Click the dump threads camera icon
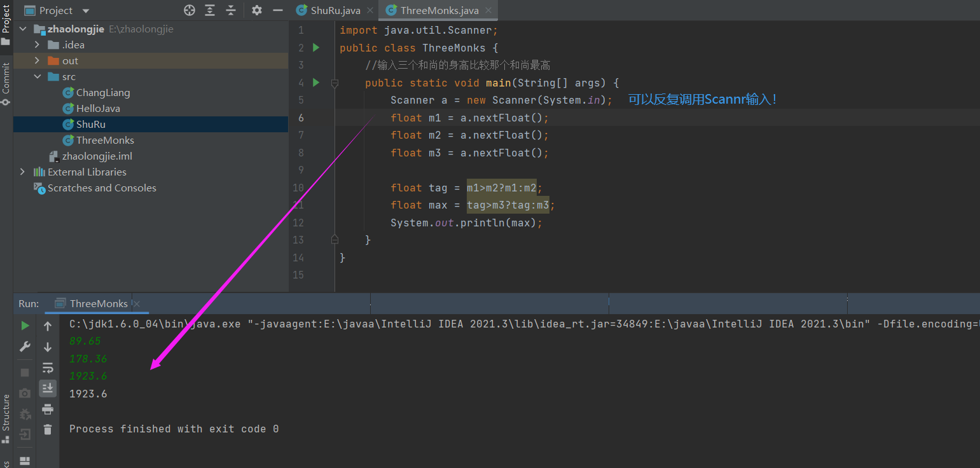The image size is (980, 468). [x=25, y=393]
